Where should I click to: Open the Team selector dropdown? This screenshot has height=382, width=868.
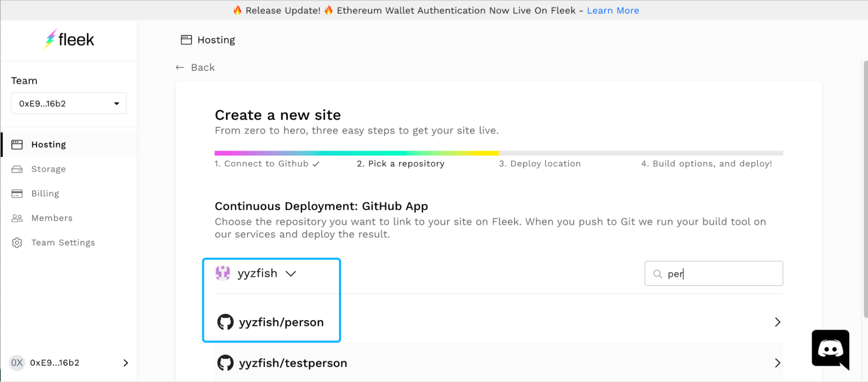(69, 103)
